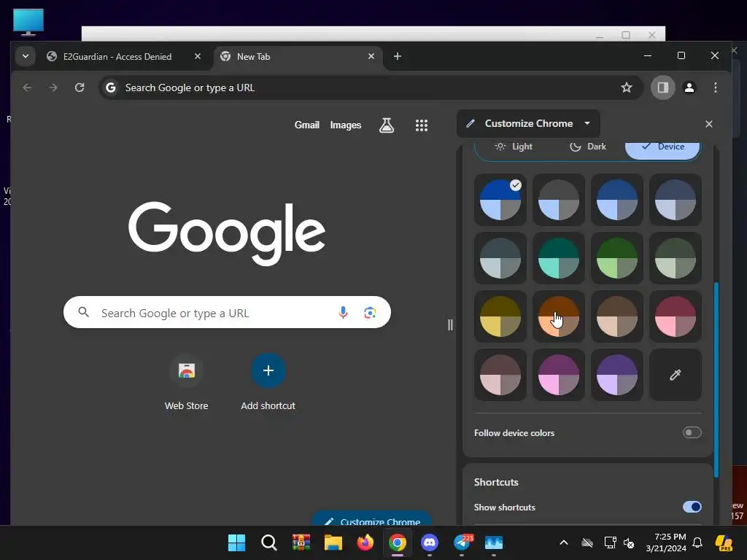Open the Search Labs flask icon
Image resolution: width=747 pixels, height=560 pixels.
click(387, 125)
